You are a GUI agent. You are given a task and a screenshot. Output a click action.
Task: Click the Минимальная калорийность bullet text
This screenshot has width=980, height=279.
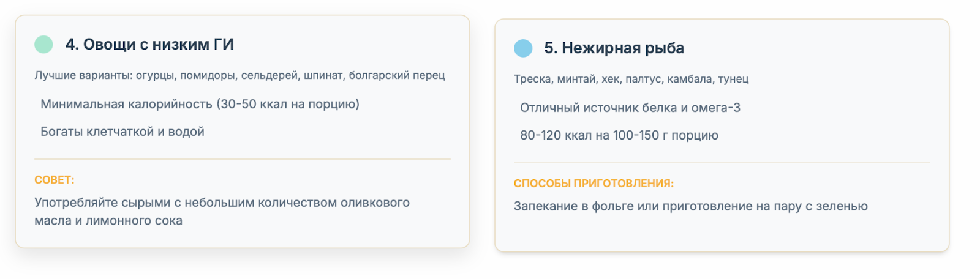[200, 104]
